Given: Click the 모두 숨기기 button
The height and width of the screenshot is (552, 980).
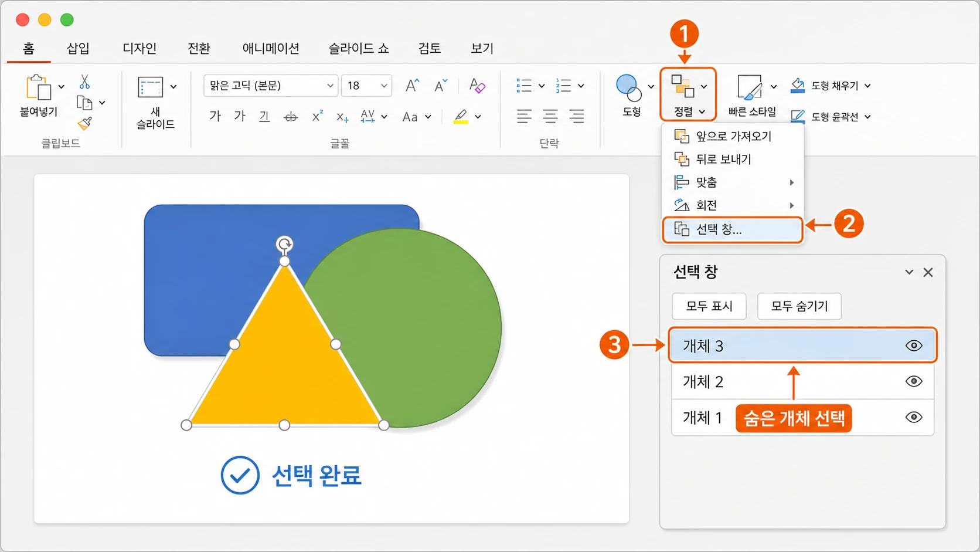Looking at the screenshot, I should [799, 306].
